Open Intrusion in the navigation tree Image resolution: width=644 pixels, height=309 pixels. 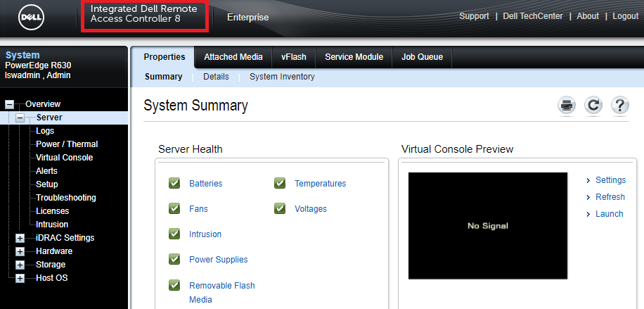pyautogui.click(x=52, y=225)
